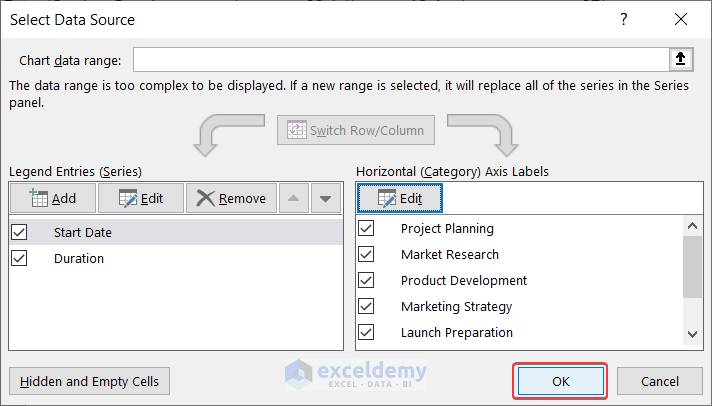
Task: Uncheck the Project Planning label checkbox
Action: pos(366,228)
